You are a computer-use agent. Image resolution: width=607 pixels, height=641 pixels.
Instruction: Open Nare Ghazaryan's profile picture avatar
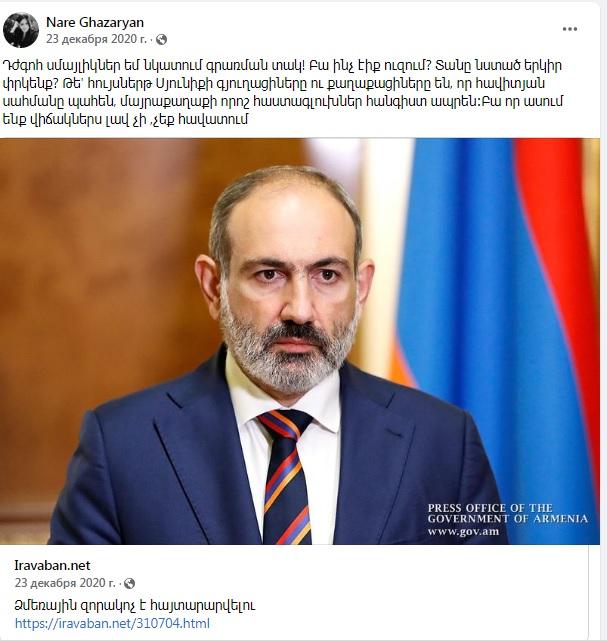pos(21,30)
